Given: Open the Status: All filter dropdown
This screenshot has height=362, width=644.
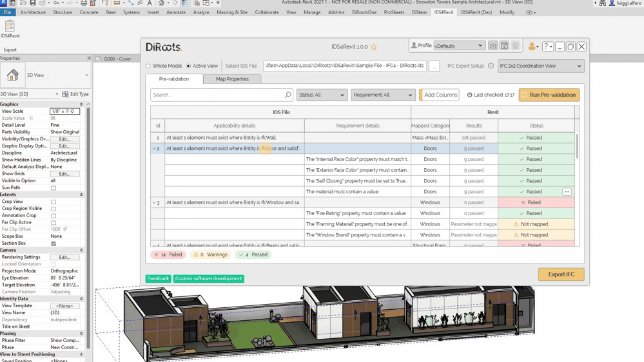Looking at the screenshot, I should pos(322,95).
